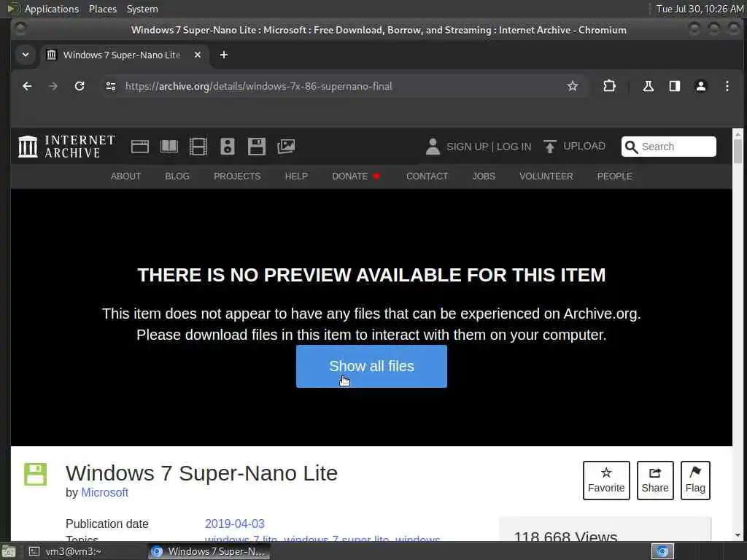The image size is (747, 560).
Task: Open the Audio speaker icon
Action: tap(228, 147)
